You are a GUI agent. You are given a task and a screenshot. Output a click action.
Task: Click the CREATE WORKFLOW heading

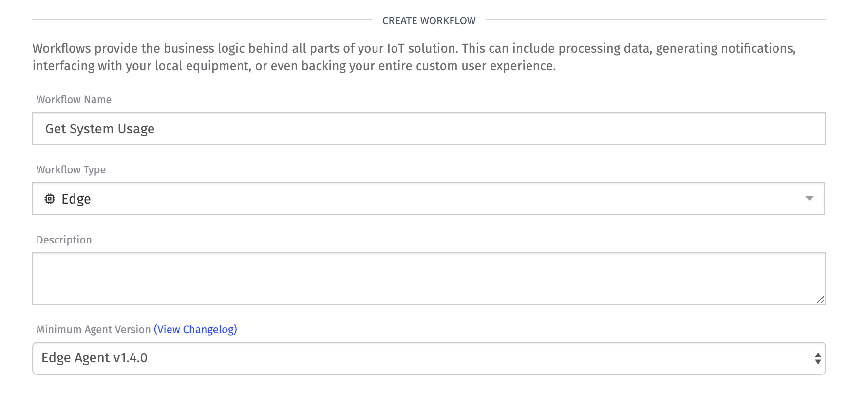click(x=429, y=21)
